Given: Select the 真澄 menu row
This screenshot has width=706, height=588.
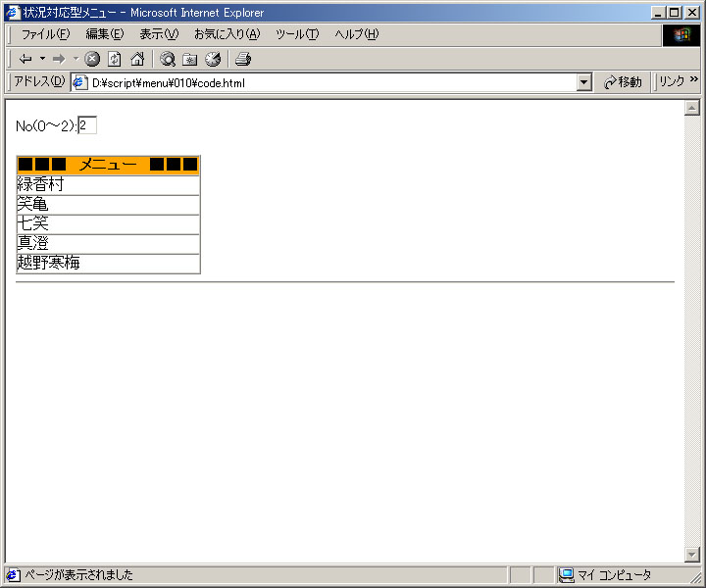Looking at the screenshot, I should (x=108, y=244).
